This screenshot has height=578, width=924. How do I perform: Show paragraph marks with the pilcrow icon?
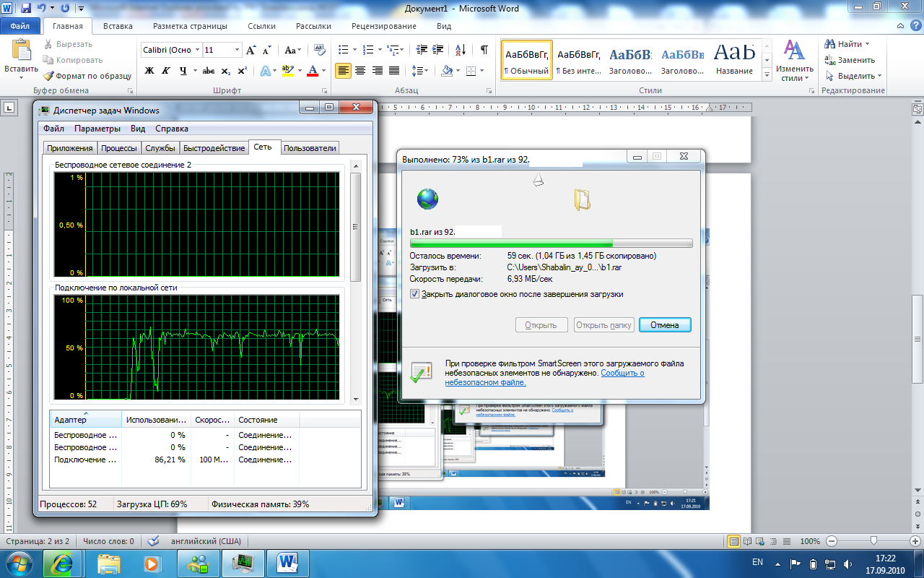click(x=484, y=50)
